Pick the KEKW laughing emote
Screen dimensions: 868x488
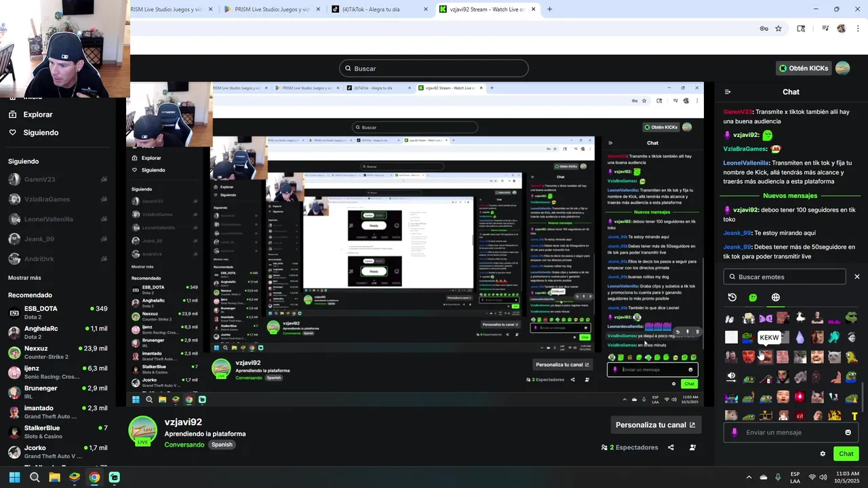coord(766,357)
